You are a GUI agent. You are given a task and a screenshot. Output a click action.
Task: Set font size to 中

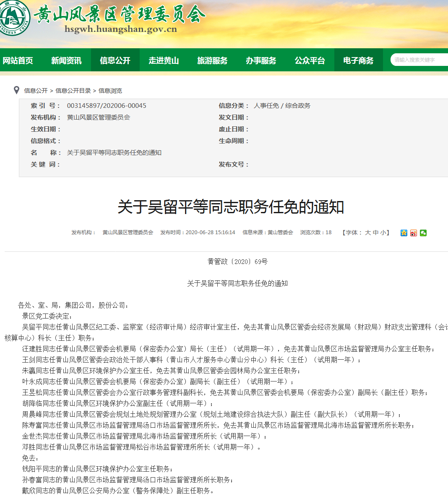(x=375, y=233)
